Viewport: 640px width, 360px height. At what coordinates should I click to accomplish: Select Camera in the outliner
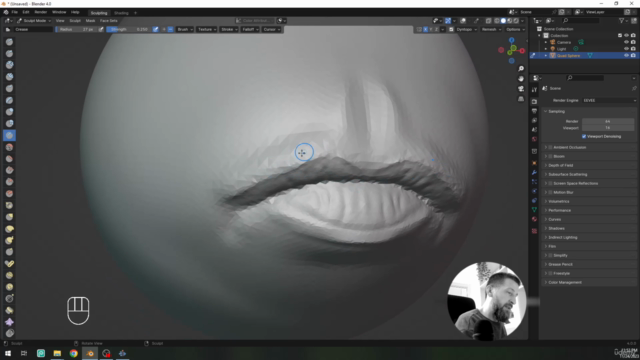564,42
